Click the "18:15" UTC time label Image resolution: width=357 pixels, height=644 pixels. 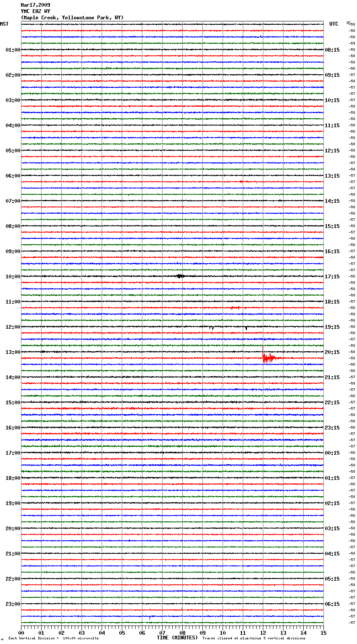click(x=332, y=302)
